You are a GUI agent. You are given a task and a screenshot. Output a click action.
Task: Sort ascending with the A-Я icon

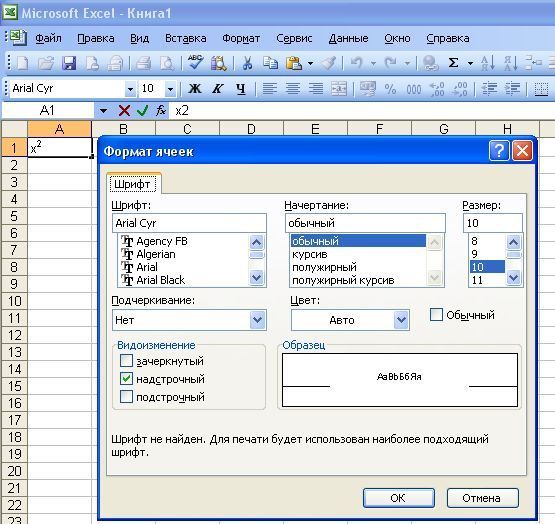[488, 63]
